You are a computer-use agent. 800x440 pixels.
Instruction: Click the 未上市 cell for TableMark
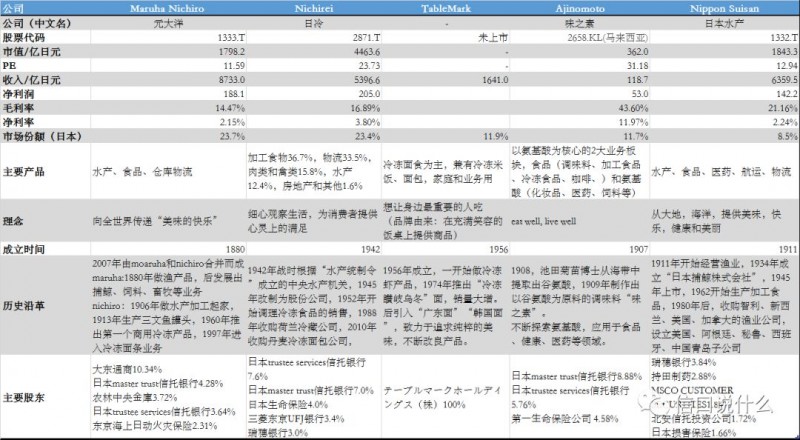[x=493, y=38]
